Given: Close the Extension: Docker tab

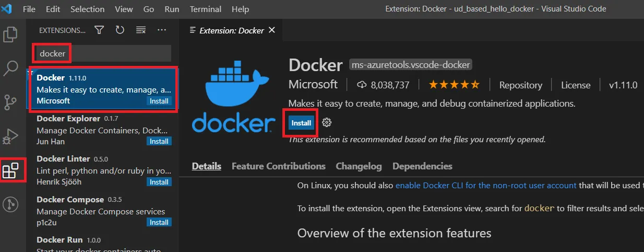Looking at the screenshot, I should click(271, 30).
